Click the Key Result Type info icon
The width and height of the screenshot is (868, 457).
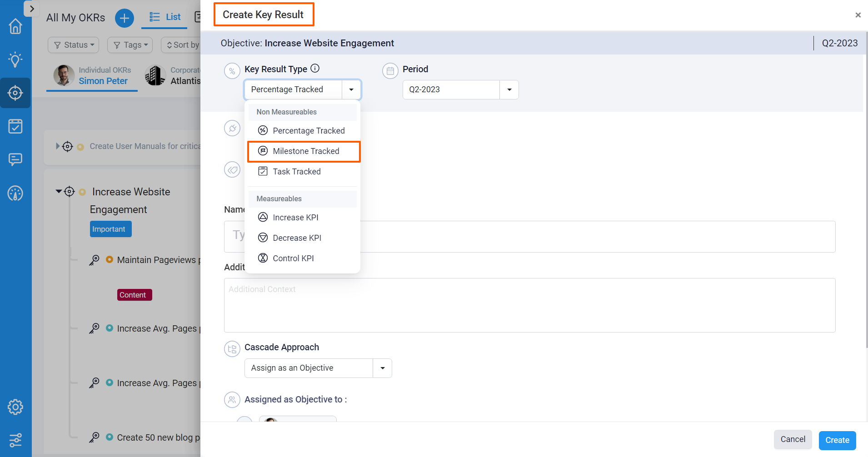pyautogui.click(x=315, y=69)
